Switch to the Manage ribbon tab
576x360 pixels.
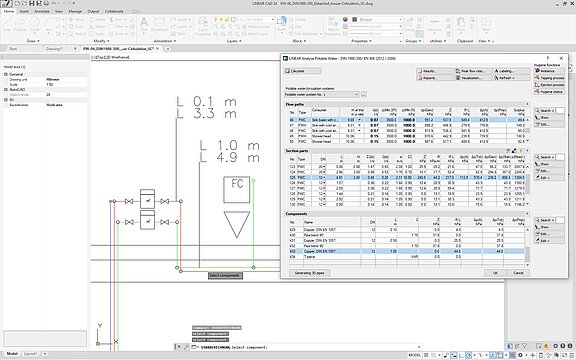point(75,11)
